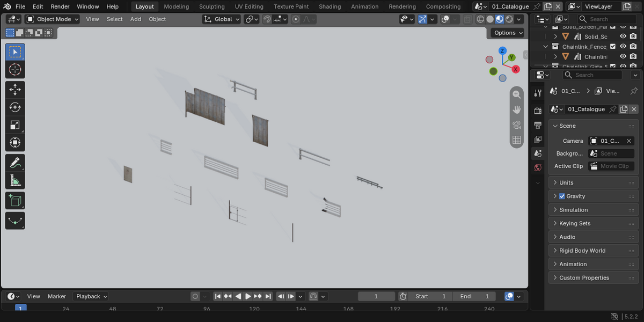Open the Object Mode dropdown
Viewport: 644px width, 322px height.
(x=52, y=19)
